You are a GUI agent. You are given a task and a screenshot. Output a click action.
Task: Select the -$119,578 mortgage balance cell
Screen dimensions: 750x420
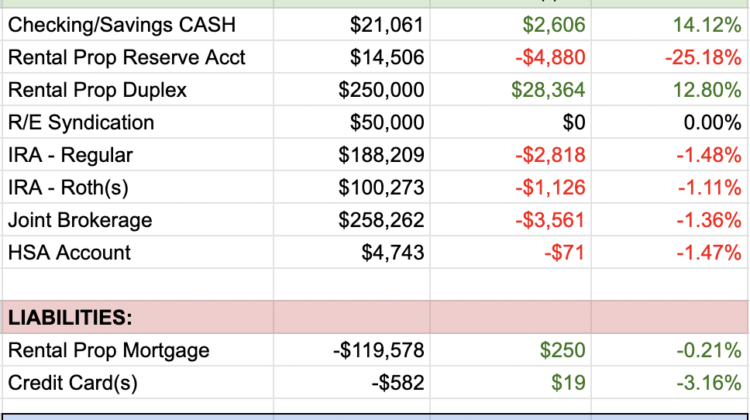pyautogui.click(x=378, y=350)
